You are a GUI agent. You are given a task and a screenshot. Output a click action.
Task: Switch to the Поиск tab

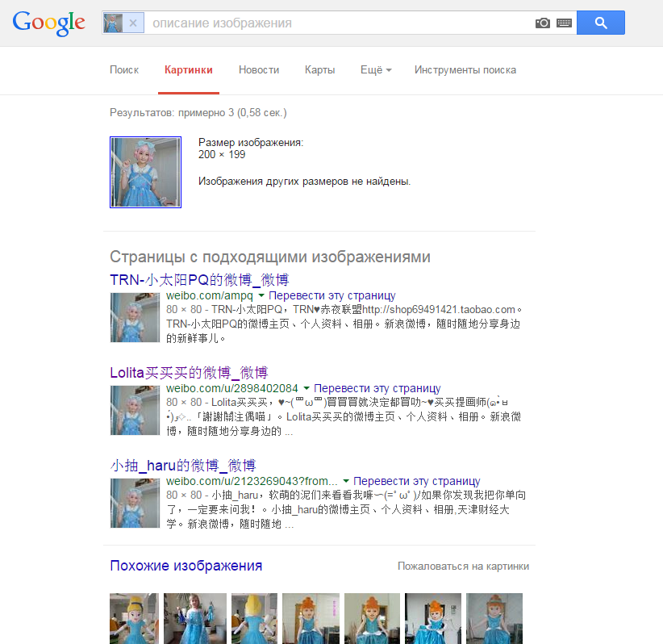124,70
